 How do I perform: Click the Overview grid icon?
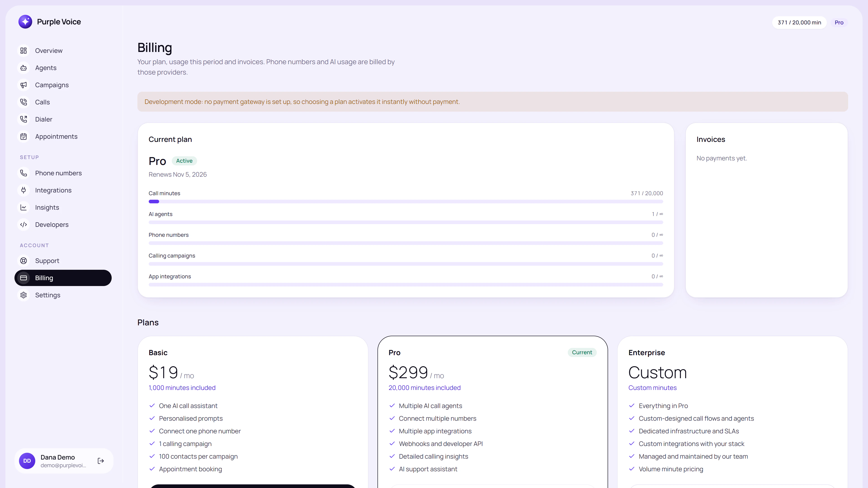[24, 51]
